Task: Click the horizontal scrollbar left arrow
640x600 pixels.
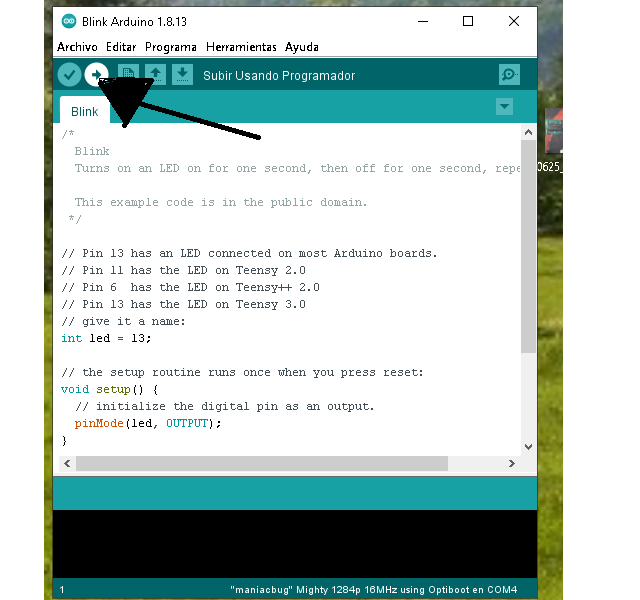Action: [67, 464]
